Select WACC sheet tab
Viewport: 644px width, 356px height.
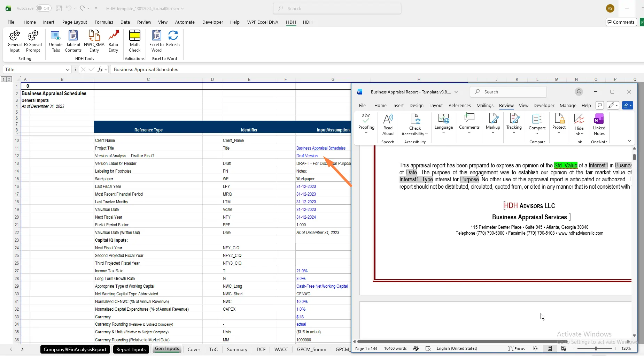click(281, 349)
